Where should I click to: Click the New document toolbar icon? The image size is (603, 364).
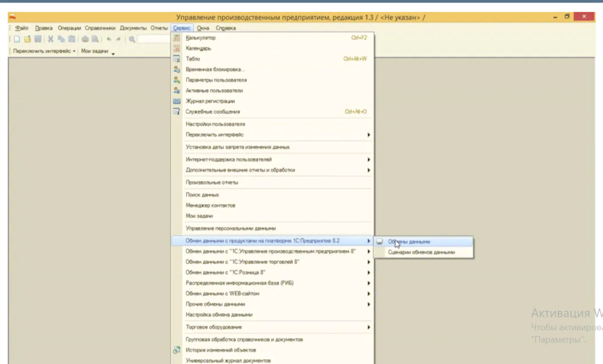(17, 39)
